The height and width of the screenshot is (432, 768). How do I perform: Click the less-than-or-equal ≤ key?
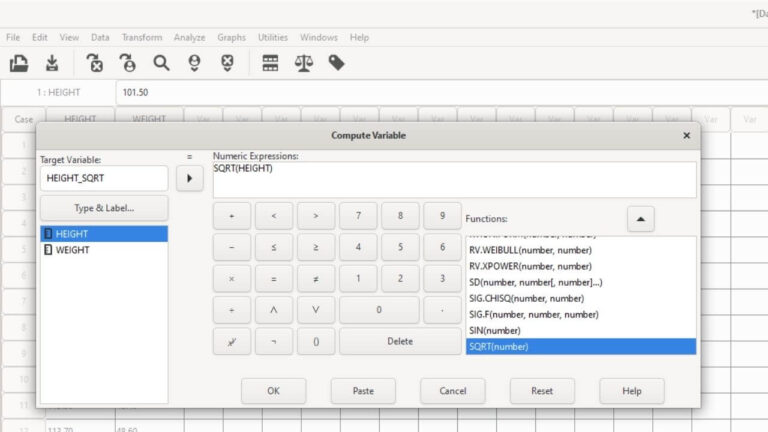(274, 247)
